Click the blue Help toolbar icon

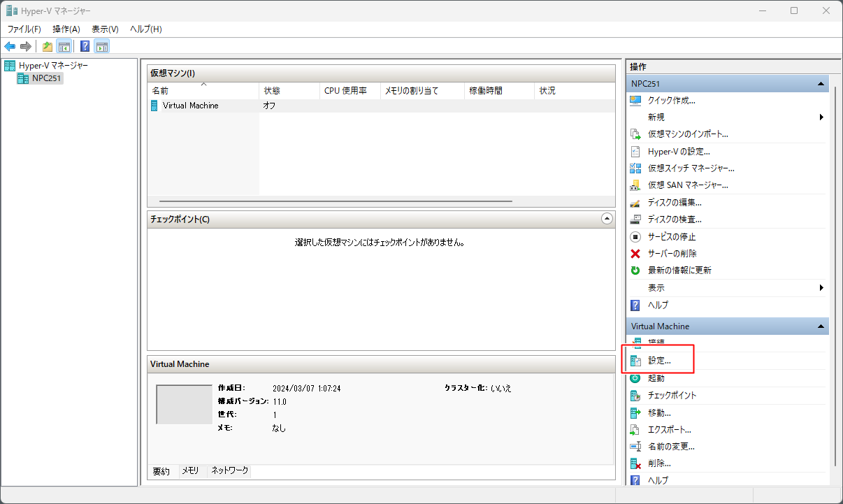pos(85,47)
